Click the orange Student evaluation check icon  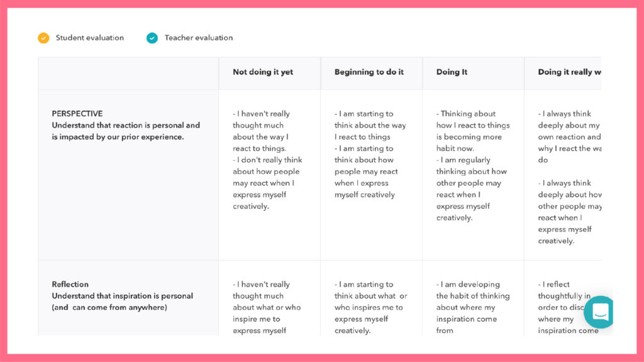point(43,38)
